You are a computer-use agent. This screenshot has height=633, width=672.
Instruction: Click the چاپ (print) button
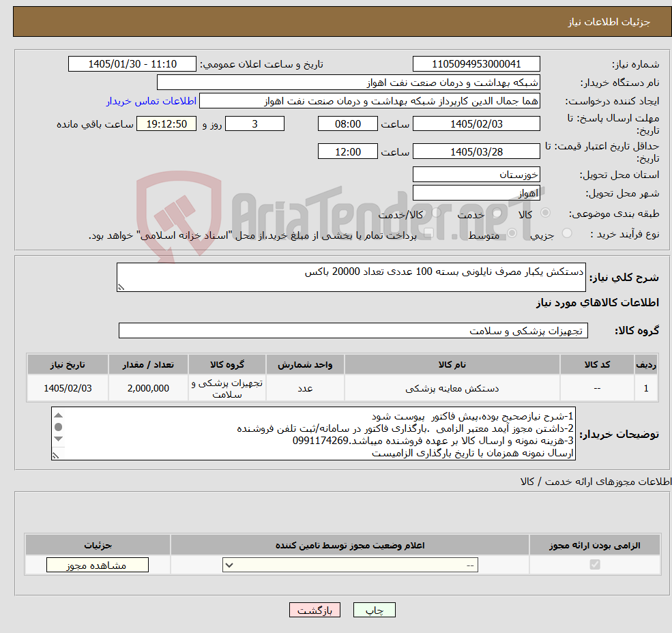(x=374, y=610)
